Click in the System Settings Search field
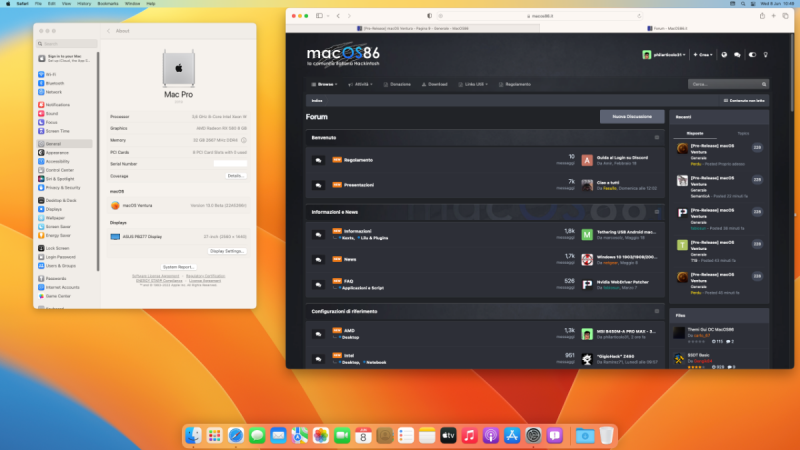Screen dimensions: 800x450 coord(67,44)
